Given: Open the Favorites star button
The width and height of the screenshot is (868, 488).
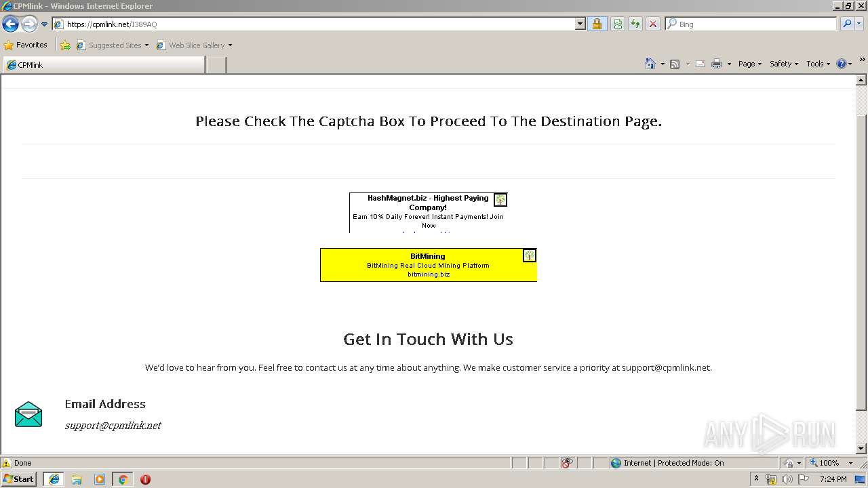Looking at the screenshot, I should click(x=26, y=45).
